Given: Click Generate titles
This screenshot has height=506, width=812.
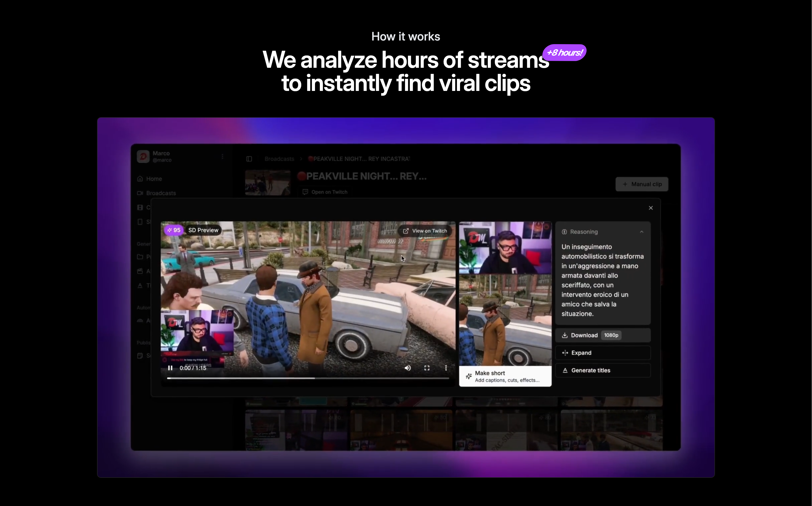Looking at the screenshot, I should [590, 370].
